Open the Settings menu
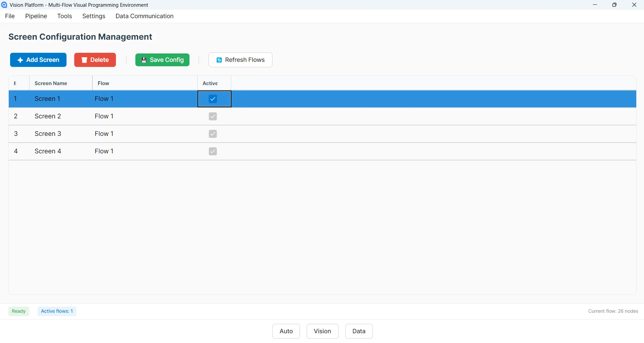 [94, 16]
